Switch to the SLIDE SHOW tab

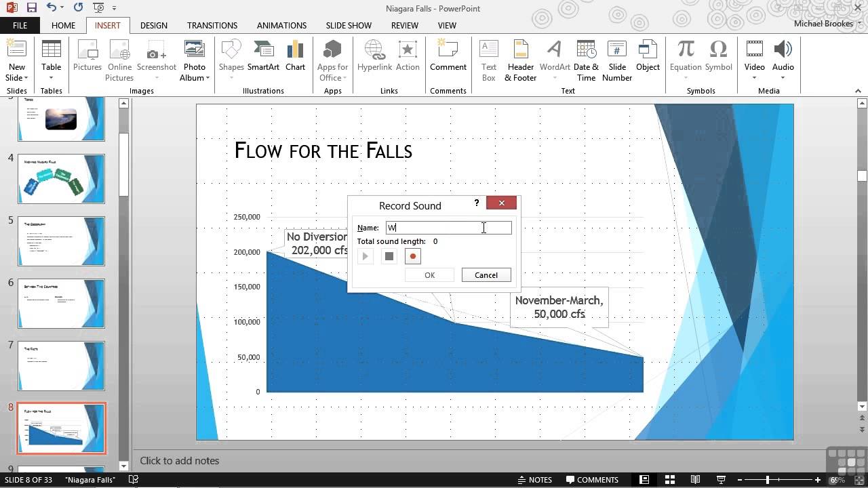349,25
